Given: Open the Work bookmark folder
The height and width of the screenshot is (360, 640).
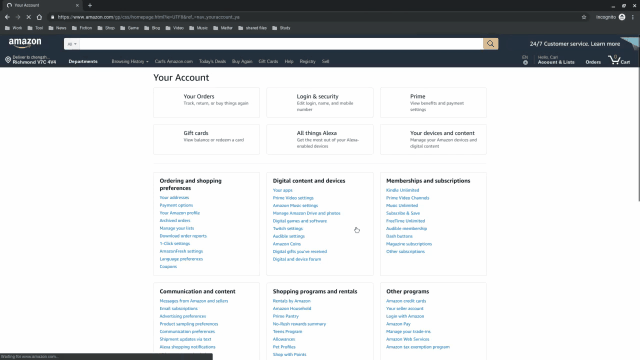Looking at the screenshot, I should (x=13, y=28).
